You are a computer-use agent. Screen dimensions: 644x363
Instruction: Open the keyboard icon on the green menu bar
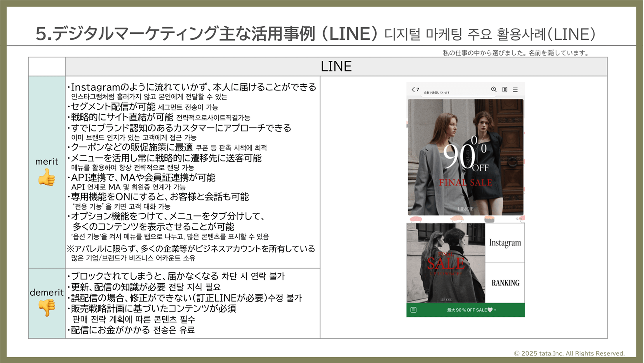[x=414, y=310]
